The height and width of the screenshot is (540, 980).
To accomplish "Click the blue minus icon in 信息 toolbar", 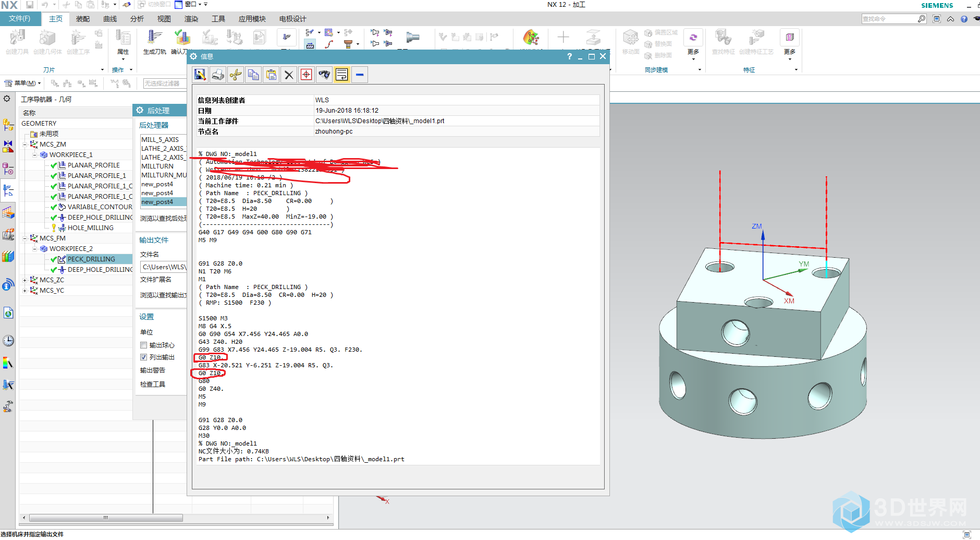I will [x=360, y=75].
